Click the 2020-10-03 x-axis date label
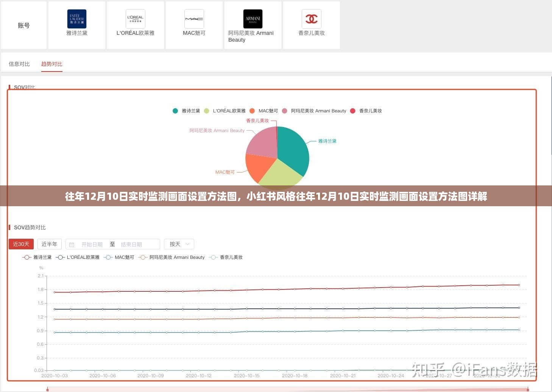The height and width of the screenshot is (392, 552). (55, 376)
